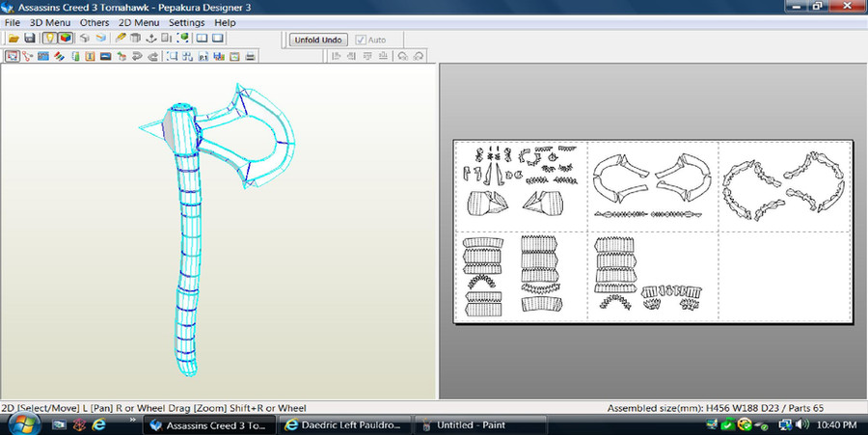Image resolution: width=868 pixels, height=435 pixels.
Task: Click the scale ruler model icon
Action: (x=167, y=39)
